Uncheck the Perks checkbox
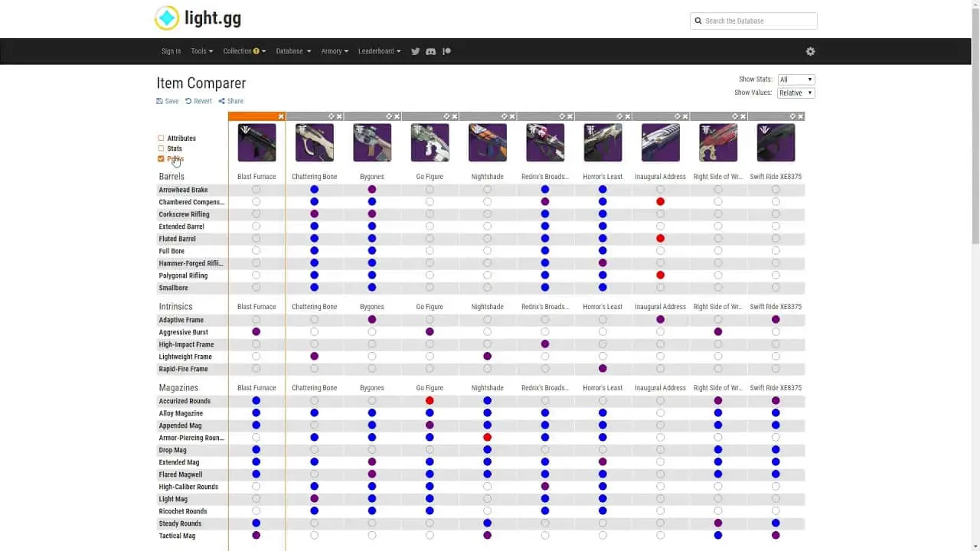Screen dimensions: 980x551 (161, 158)
